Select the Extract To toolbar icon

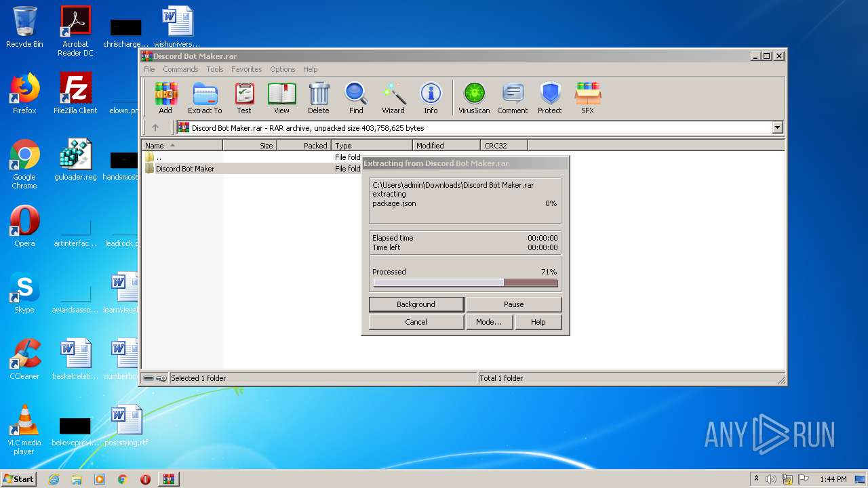[205, 98]
